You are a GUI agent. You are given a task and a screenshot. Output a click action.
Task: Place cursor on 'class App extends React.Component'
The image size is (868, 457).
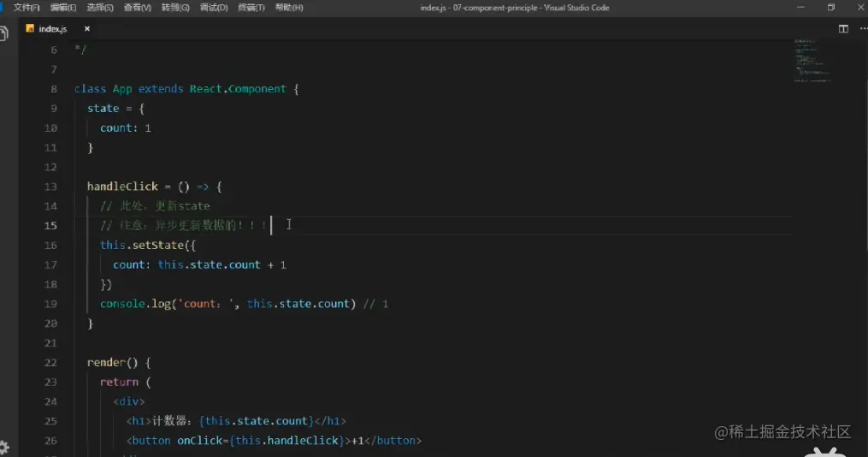click(x=180, y=89)
